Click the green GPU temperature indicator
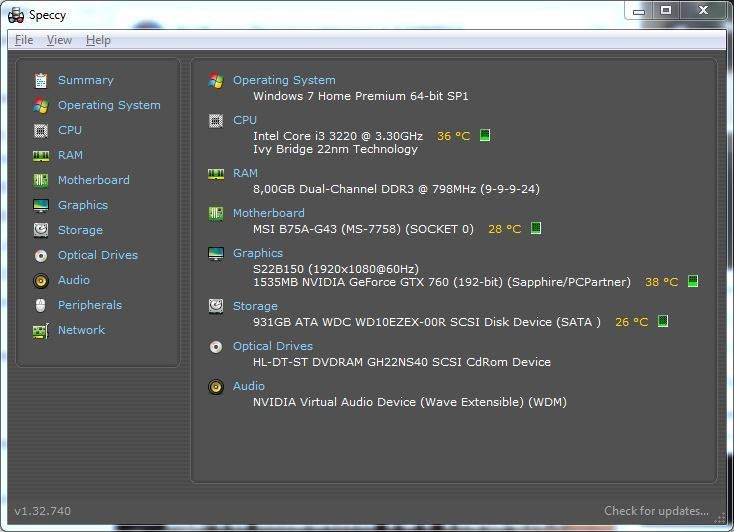 point(693,281)
